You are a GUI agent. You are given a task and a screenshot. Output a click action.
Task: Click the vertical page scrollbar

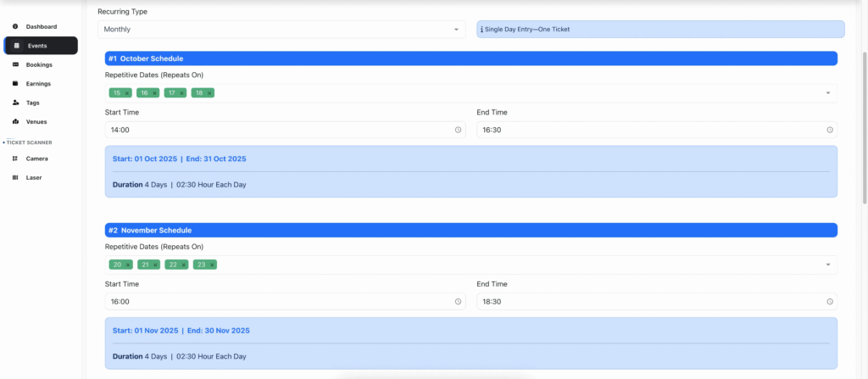864,127
